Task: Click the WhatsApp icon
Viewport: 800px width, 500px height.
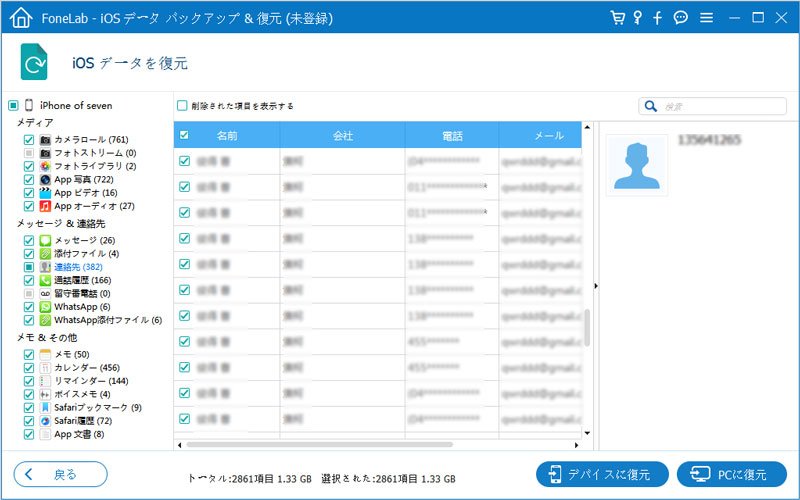Action: 45,306
